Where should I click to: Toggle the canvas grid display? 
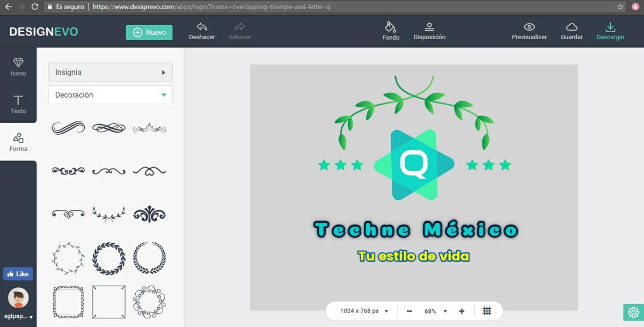point(487,311)
